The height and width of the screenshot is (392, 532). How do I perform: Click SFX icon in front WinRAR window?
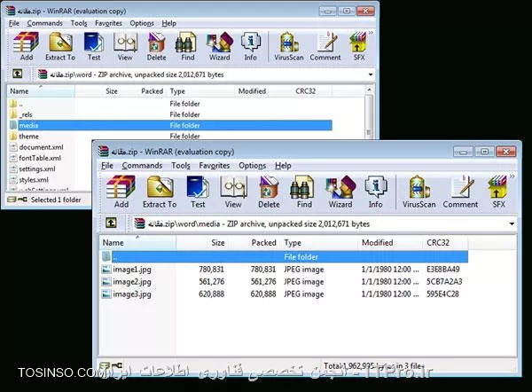point(498,192)
